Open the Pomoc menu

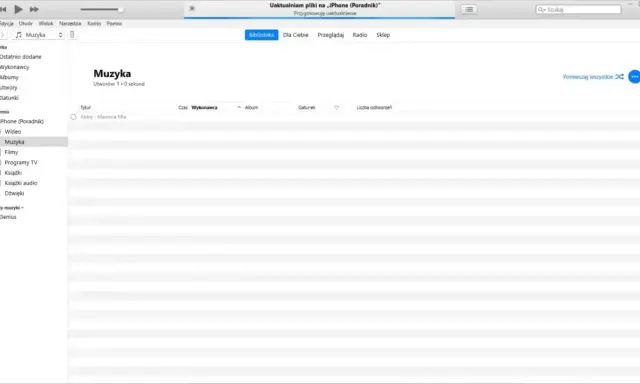point(114,24)
